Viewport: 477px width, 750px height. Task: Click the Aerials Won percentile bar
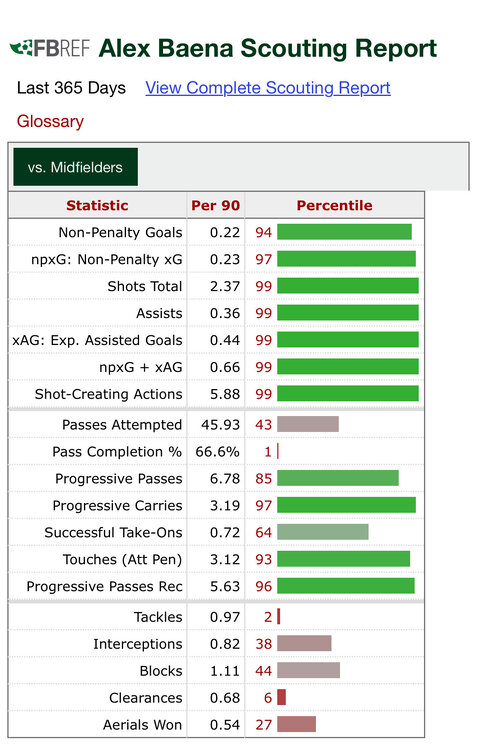click(297, 724)
